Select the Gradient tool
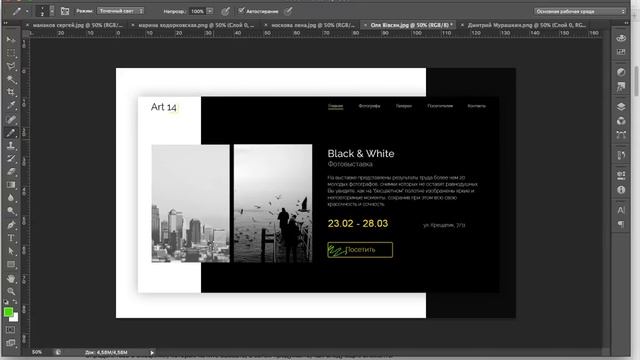This screenshot has width=640, height=360. (x=11, y=185)
